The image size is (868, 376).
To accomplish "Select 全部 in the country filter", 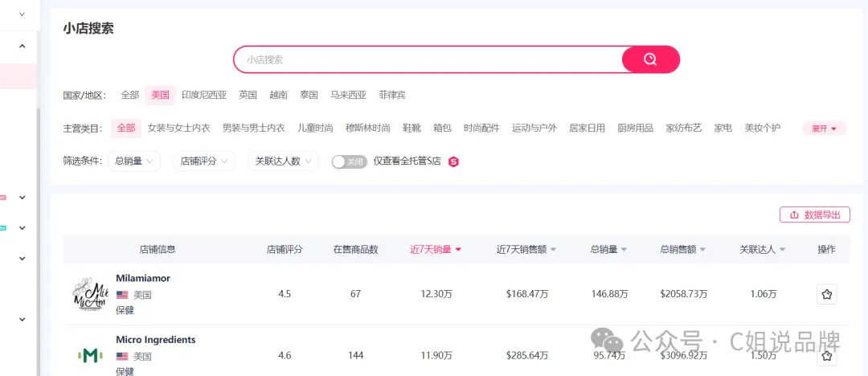I will 130,96.
